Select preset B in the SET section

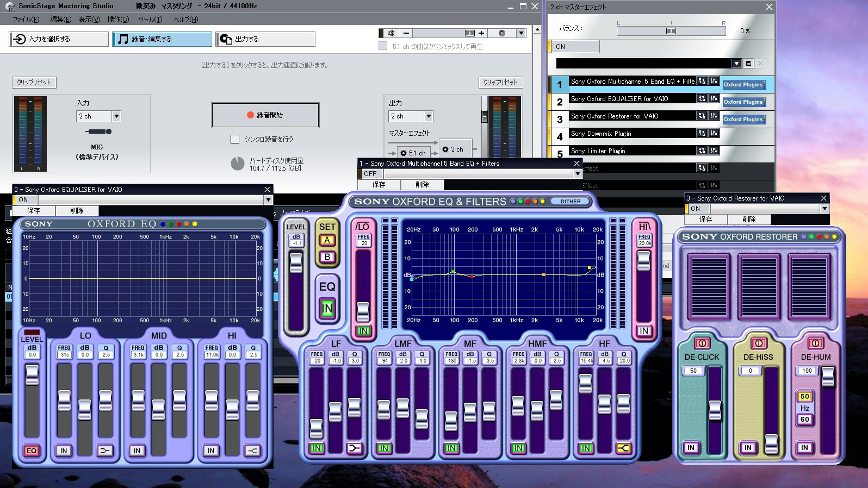[x=327, y=256]
